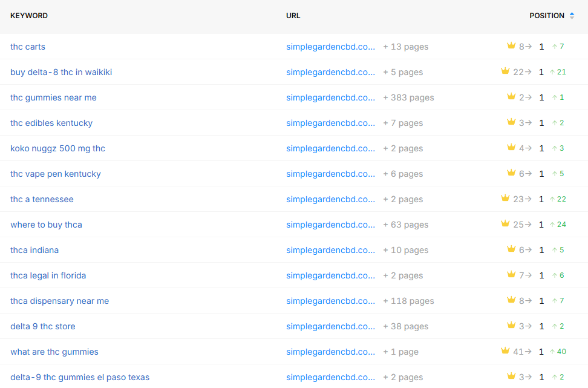Click the crown icon for thc a tennessee
The width and height of the screenshot is (588, 388).
click(x=505, y=198)
